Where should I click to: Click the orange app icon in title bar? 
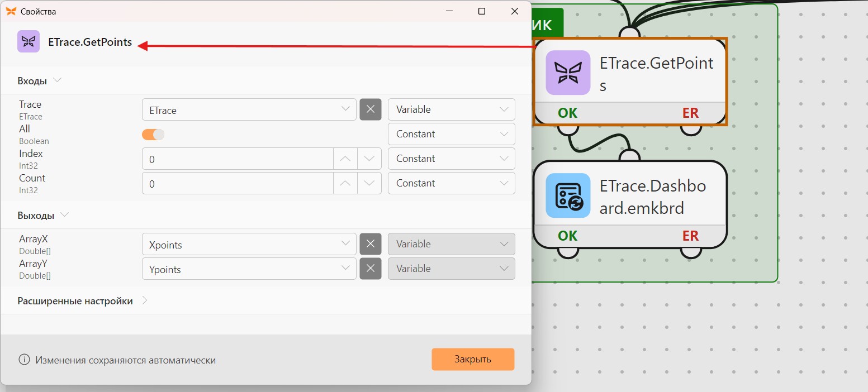11,11
